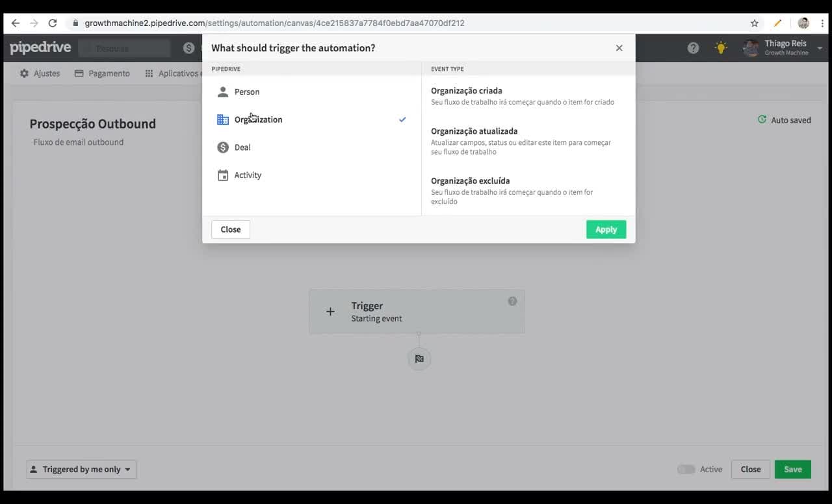
Task: Click the plus icon on Trigger card
Action: [x=330, y=312]
